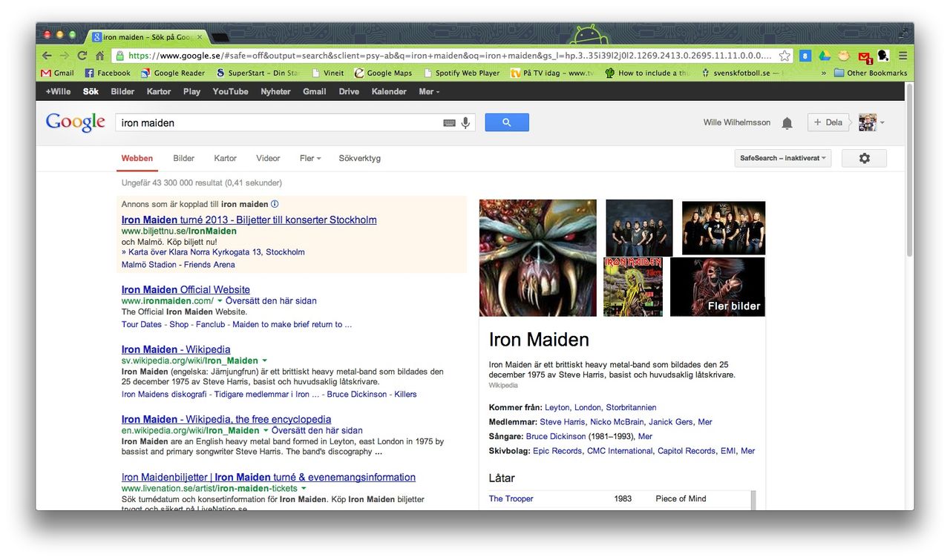Open the Chrome hamburger menu
Viewport: 950px width, 560px height.
pos(902,56)
